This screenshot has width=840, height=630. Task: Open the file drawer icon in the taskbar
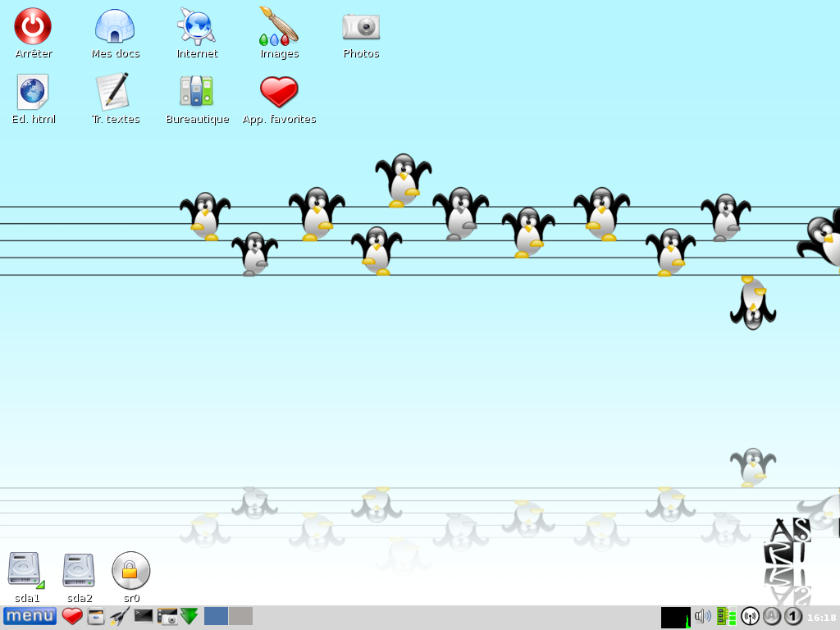coord(96,617)
